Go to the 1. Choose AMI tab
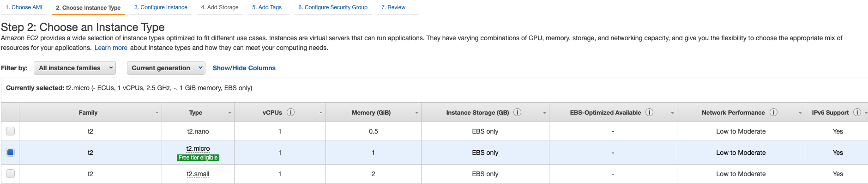868x184 pixels. pyautogui.click(x=24, y=7)
